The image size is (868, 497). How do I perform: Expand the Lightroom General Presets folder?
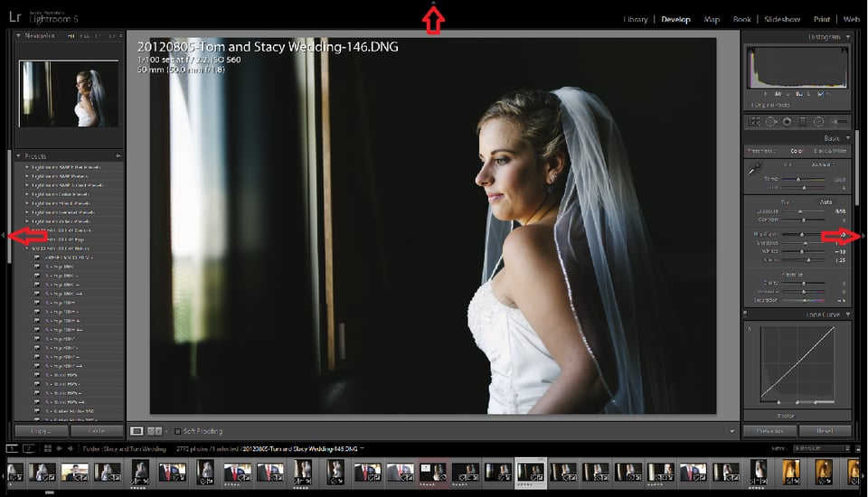coord(26,212)
